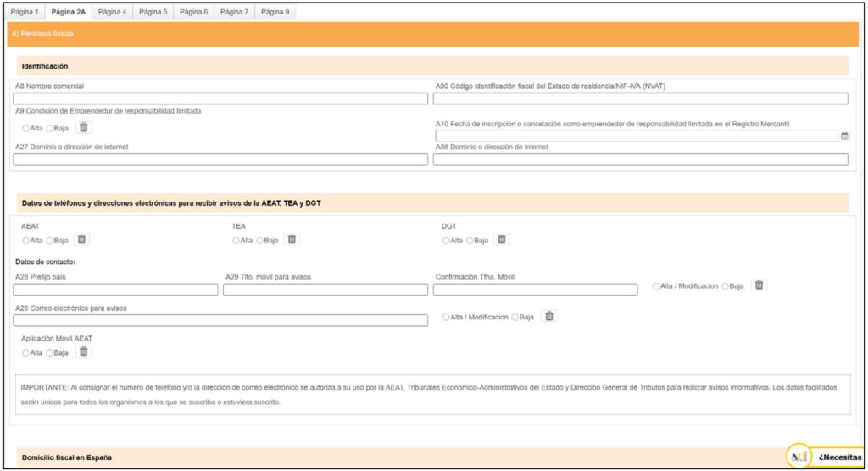
Task: Clear the mobile phone Alta/Modificacion selection via trash icon
Action: tap(759, 285)
